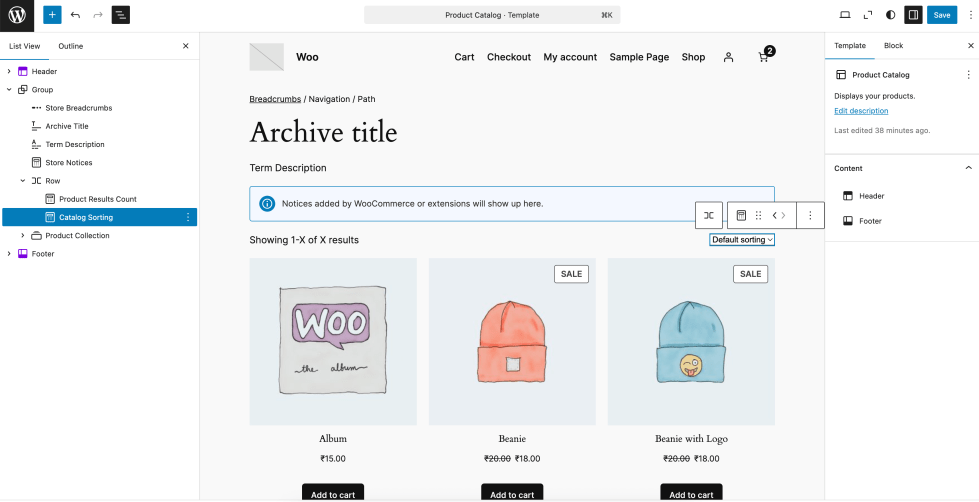The width and height of the screenshot is (979, 502).
Task: Collapse the Content panel section
Action: tap(967, 168)
